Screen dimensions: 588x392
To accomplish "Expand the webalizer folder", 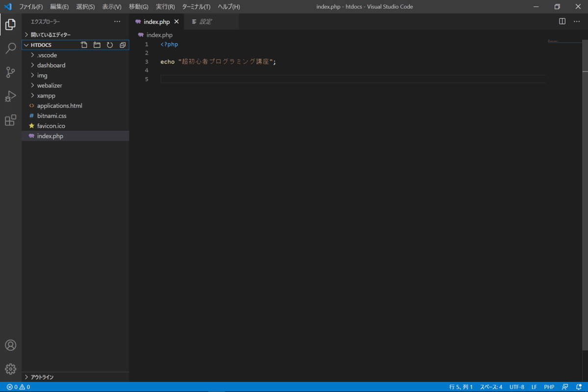I will click(x=75, y=86).
